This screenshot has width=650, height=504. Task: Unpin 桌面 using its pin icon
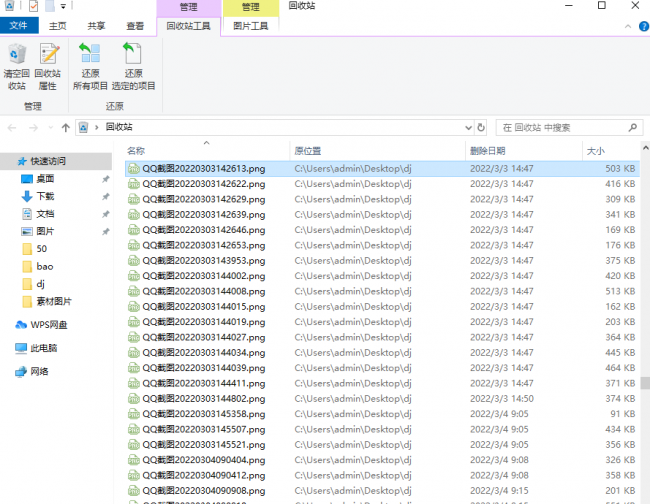tap(106, 179)
